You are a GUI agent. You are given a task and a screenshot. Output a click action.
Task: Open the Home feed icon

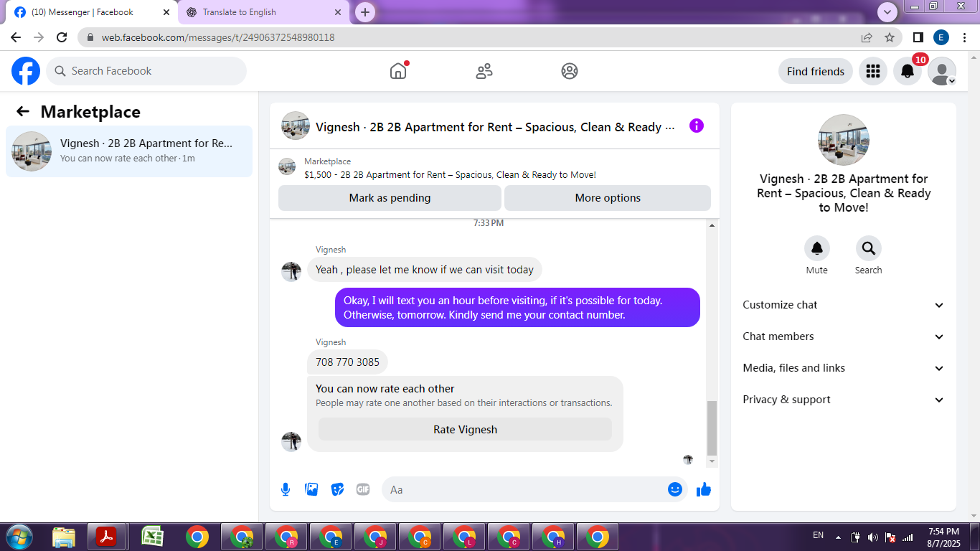(398, 71)
